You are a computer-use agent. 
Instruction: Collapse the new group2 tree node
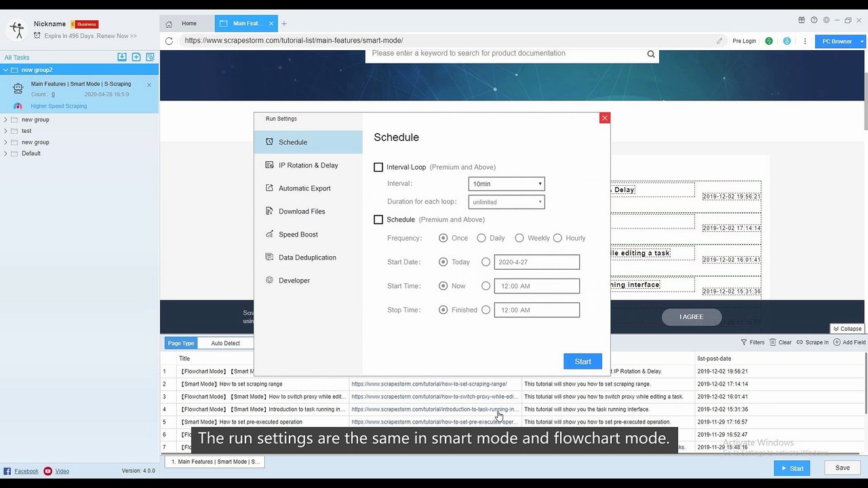click(6, 70)
